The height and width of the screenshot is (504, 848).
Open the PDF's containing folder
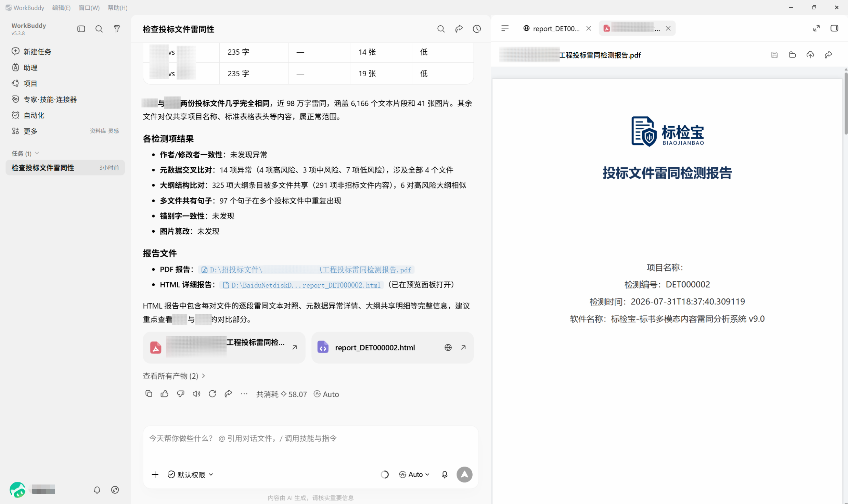point(792,55)
